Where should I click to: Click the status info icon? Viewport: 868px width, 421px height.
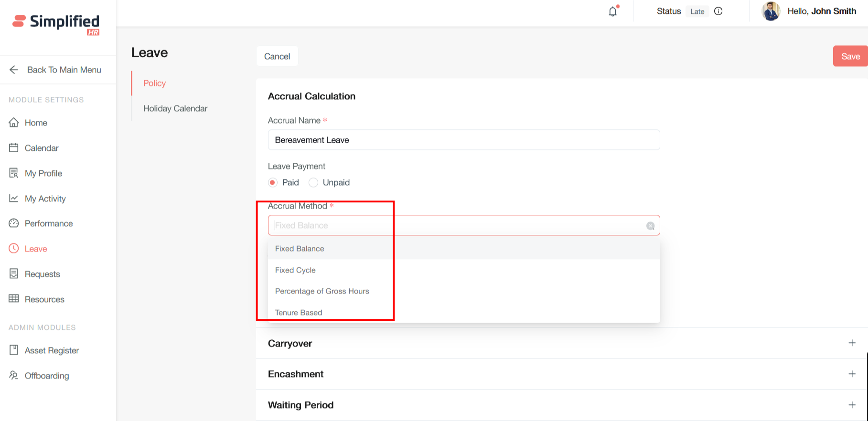point(718,11)
